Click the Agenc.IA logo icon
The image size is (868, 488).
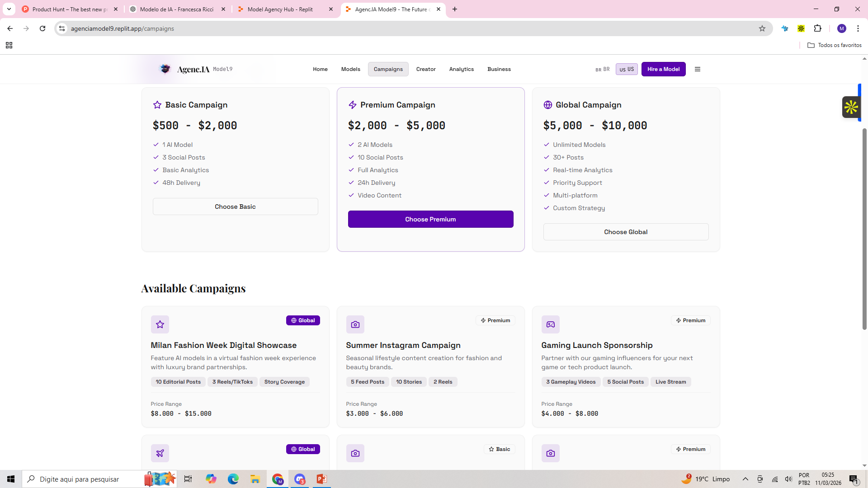(165, 69)
